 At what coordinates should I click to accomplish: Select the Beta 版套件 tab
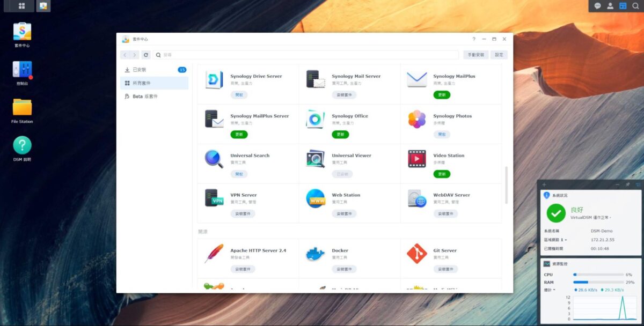[155, 97]
